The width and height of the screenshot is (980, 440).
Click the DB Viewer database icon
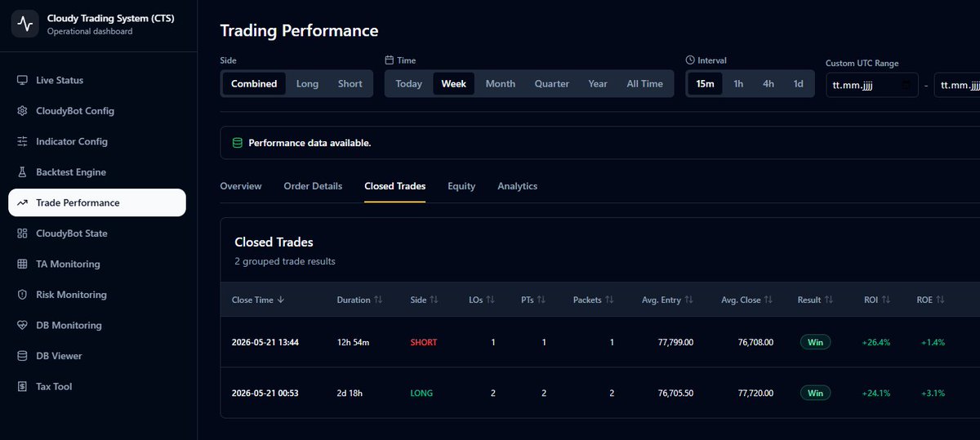pyautogui.click(x=22, y=356)
